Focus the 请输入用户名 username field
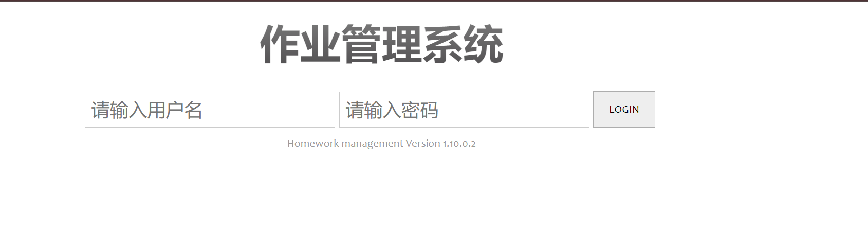The width and height of the screenshot is (868, 245). [x=210, y=110]
